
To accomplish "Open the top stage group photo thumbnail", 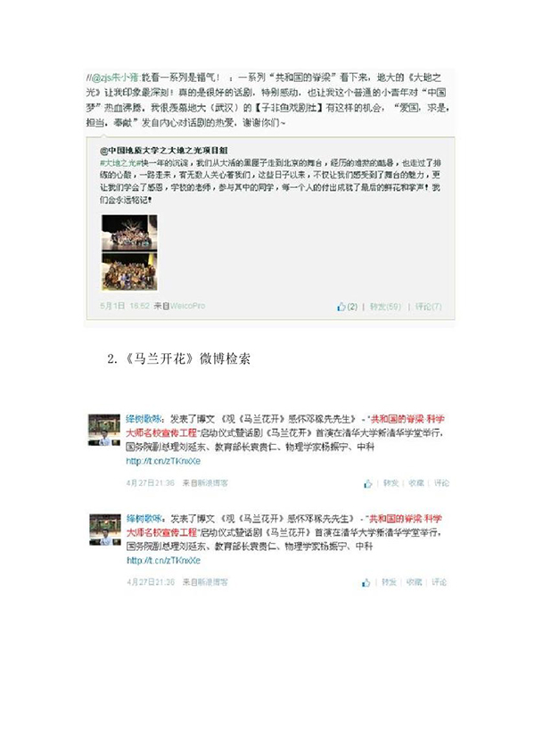I will (x=129, y=232).
